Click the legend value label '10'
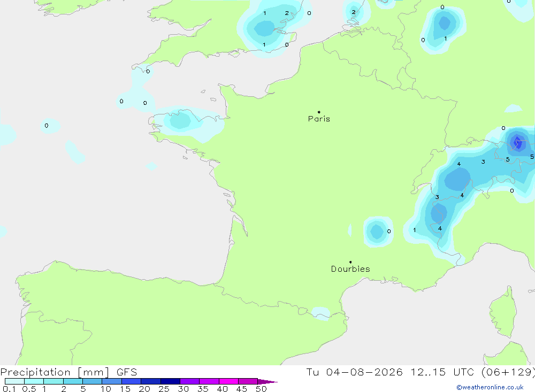Screen dimensions: 535x392 (x=105, y=389)
